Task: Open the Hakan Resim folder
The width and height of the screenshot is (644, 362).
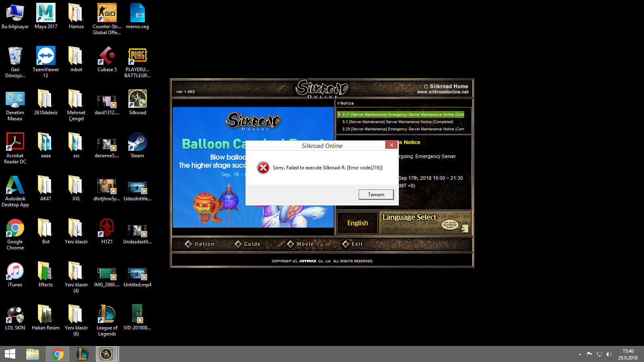Action: pyautogui.click(x=46, y=317)
